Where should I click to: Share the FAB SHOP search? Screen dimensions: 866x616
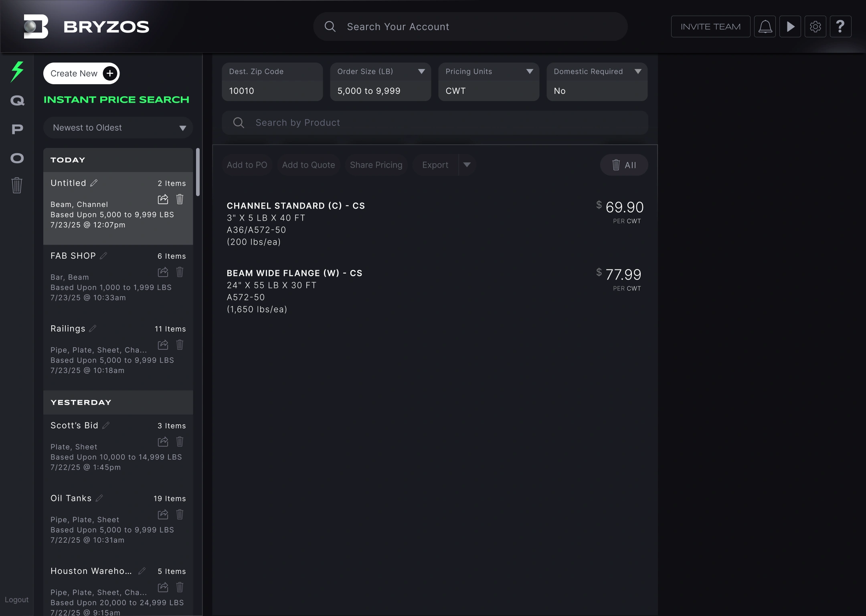163,272
